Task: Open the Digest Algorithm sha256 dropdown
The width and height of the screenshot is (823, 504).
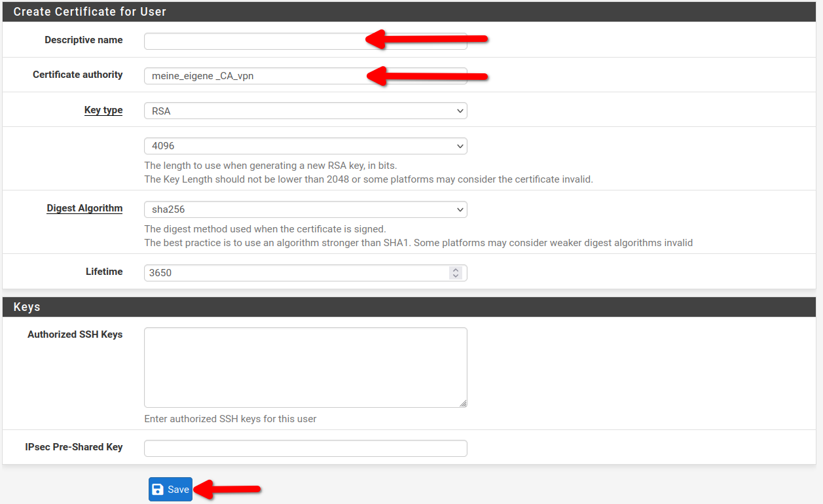Action: coord(305,209)
